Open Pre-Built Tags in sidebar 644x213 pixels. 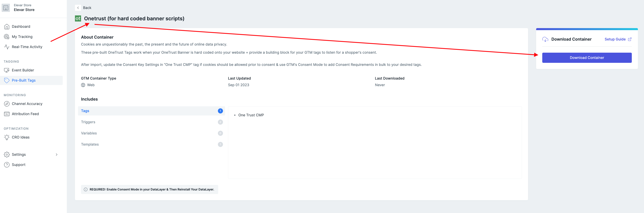[x=24, y=80]
